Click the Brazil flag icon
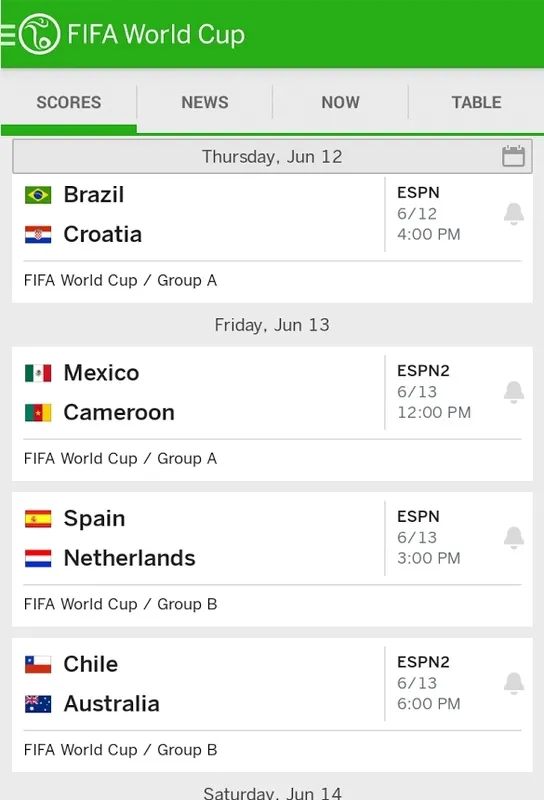544x800 pixels. (x=38, y=195)
